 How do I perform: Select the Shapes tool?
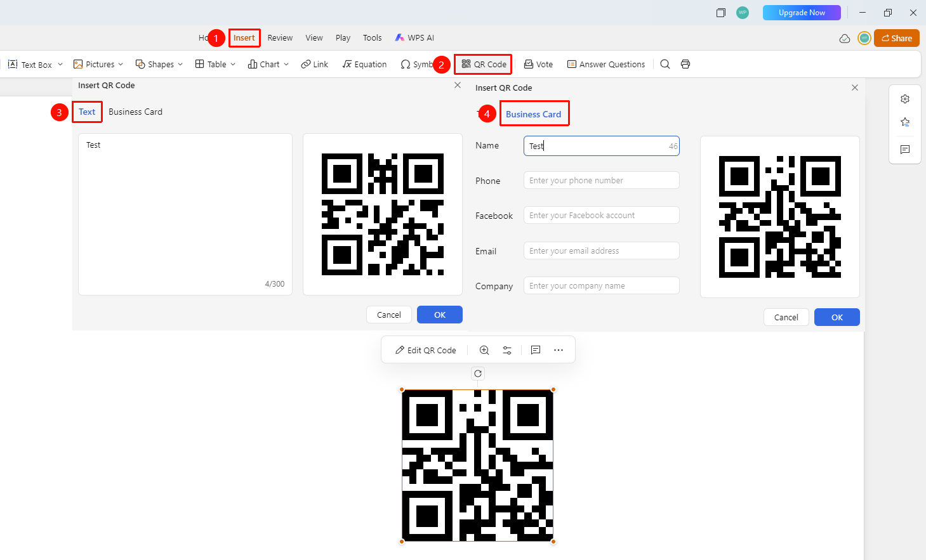(x=154, y=65)
